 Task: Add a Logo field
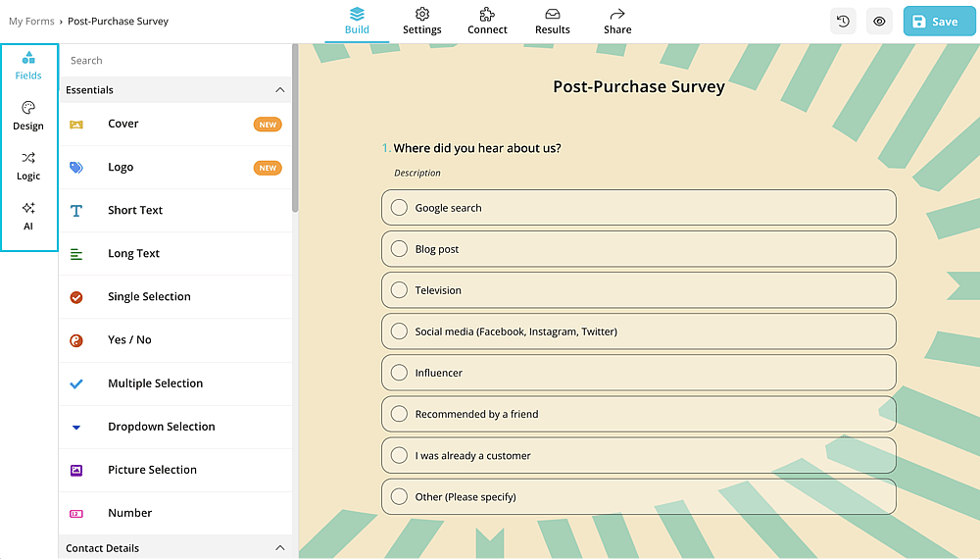tap(175, 167)
